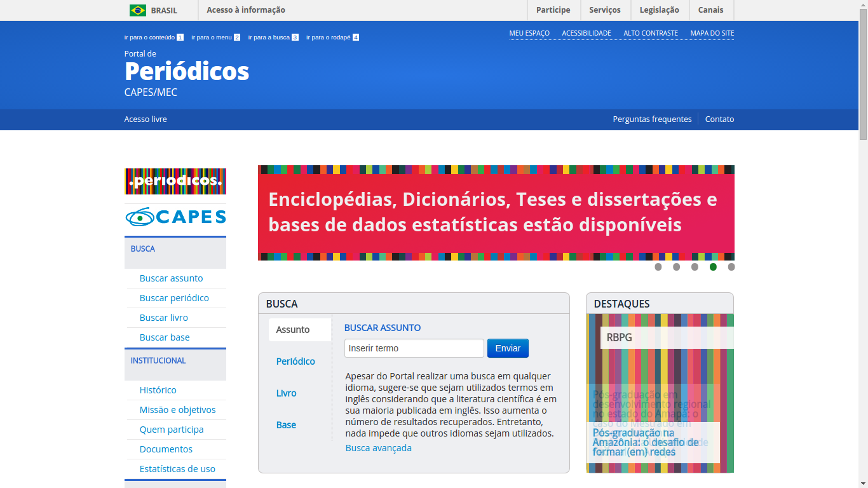Click the Enviar button
Screen dimensions: 868x488
click(508, 348)
